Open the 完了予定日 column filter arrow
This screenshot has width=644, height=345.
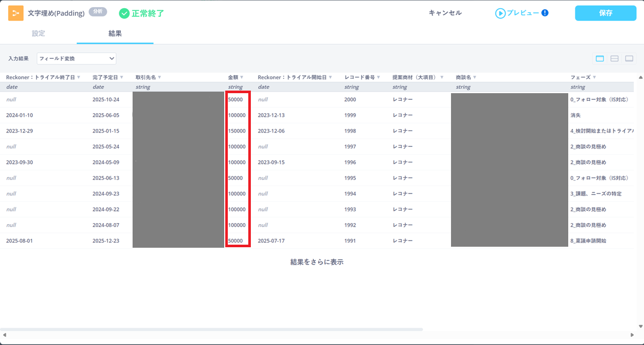click(x=121, y=78)
